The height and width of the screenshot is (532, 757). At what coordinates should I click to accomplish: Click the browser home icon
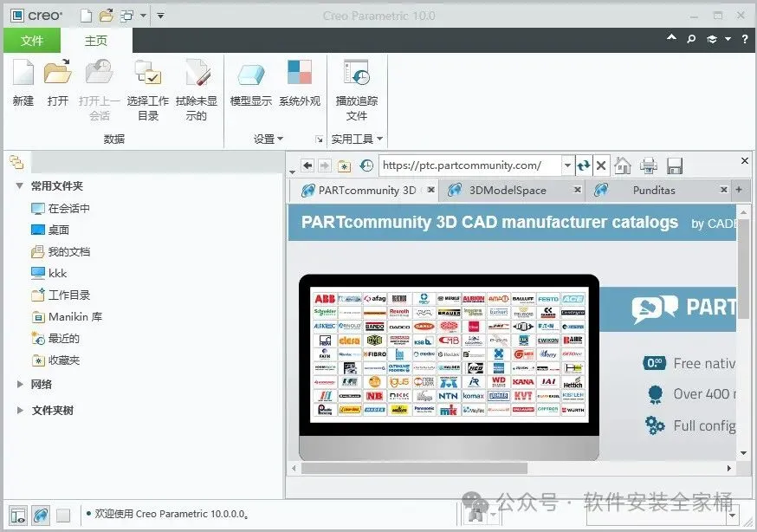pos(623,165)
